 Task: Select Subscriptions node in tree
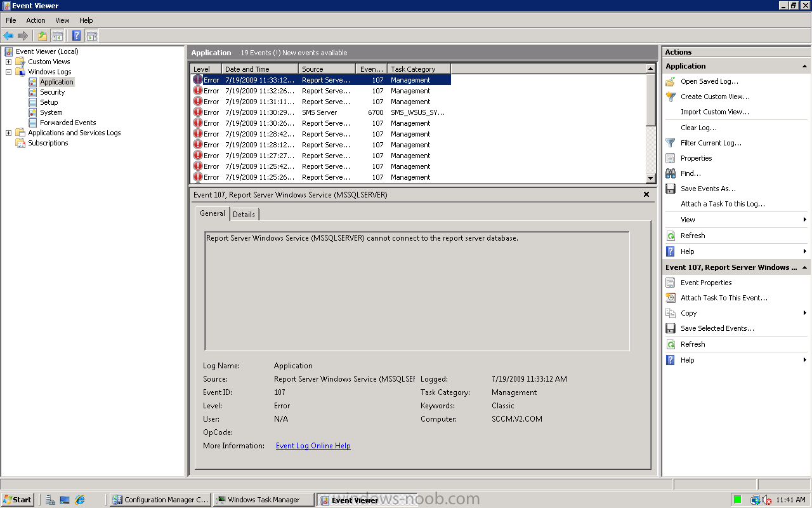[x=48, y=143]
